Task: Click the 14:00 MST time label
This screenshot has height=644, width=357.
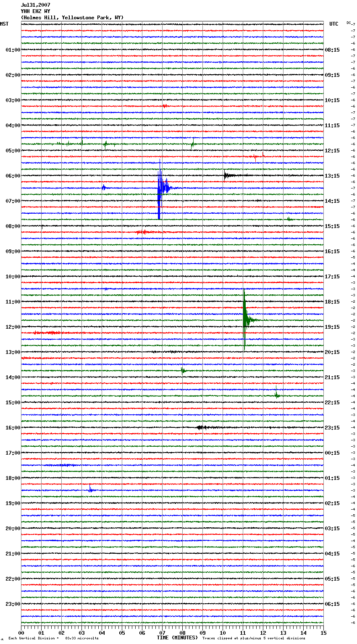Action: pos(13,377)
